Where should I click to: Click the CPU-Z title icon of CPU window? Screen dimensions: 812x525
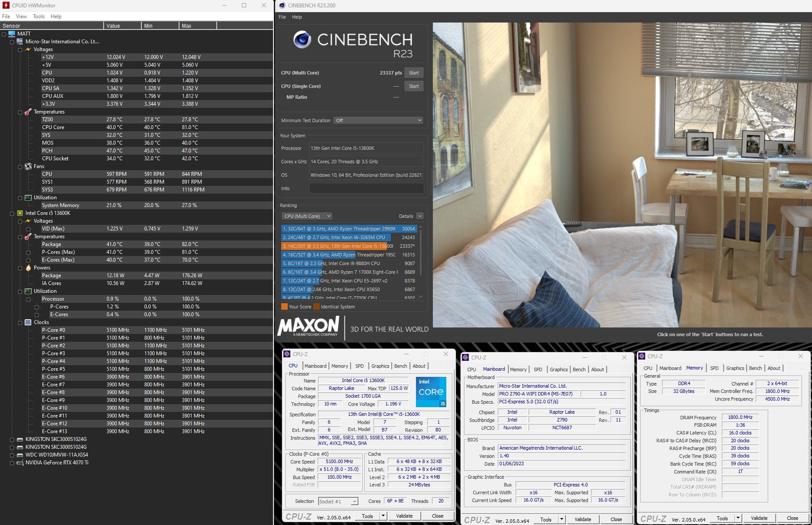coord(287,354)
